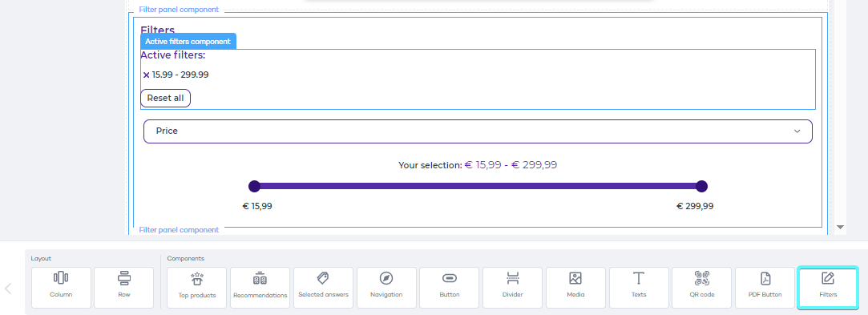Select the Column layout component
868x315 pixels.
coord(61,288)
